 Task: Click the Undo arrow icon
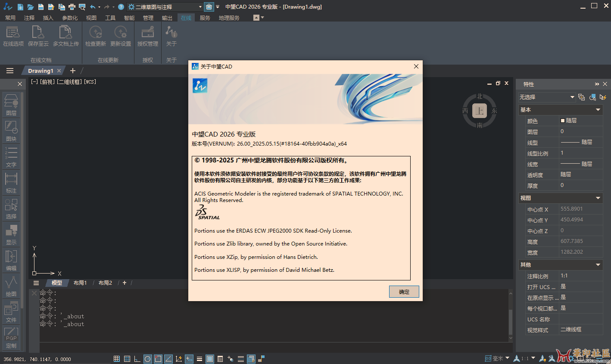(x=93, y=7)
